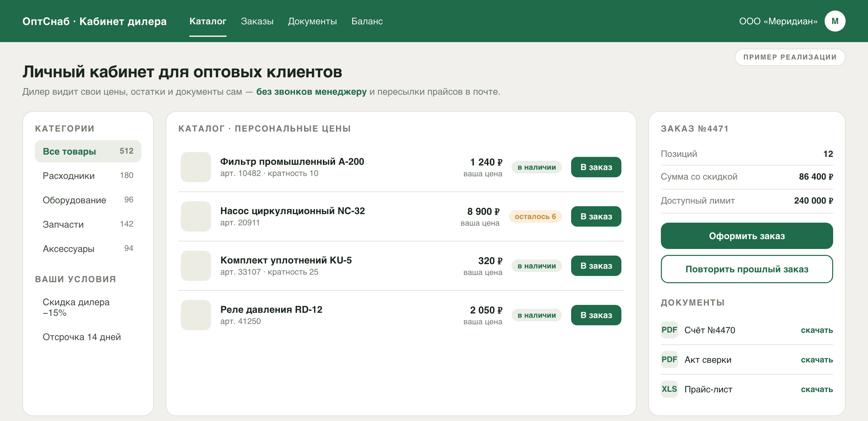The height and width of the screenshot is (421, 868).
Task: Click the без звонков менеджеру highlighted text
Action: click(x=311, y=92)
